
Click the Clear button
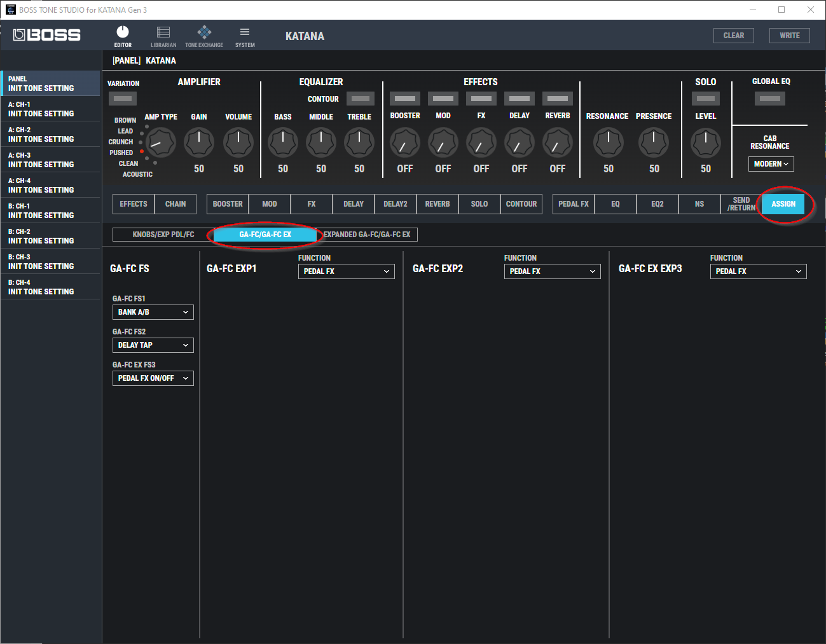pyautogui.click(x=734, y=36)
